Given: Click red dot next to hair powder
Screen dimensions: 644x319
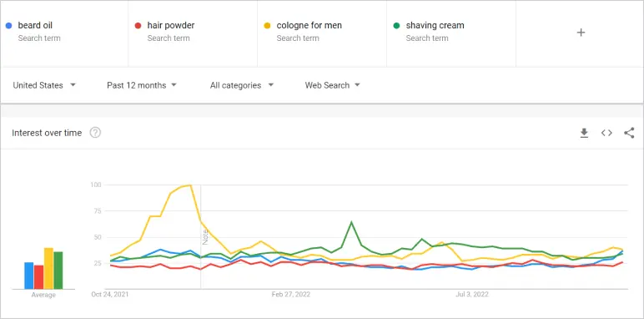Looking at the screenshot, I should [138, 26].
